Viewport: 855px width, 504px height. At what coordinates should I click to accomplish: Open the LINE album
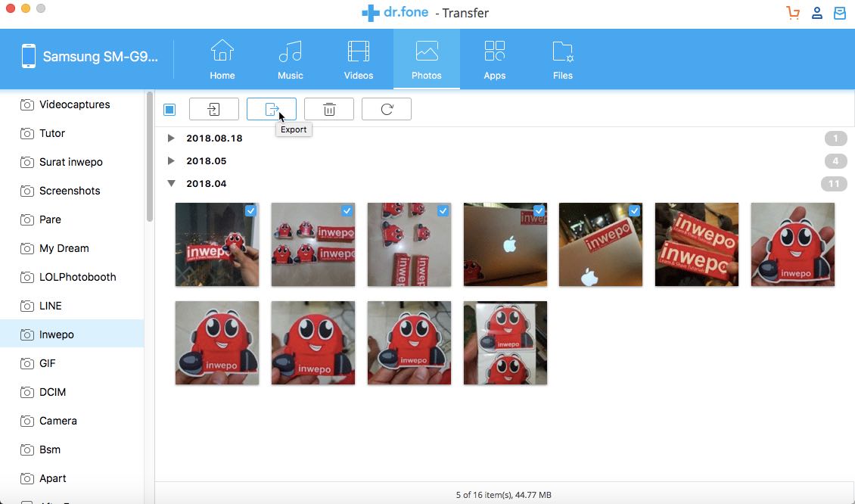[x=72, y=306]
